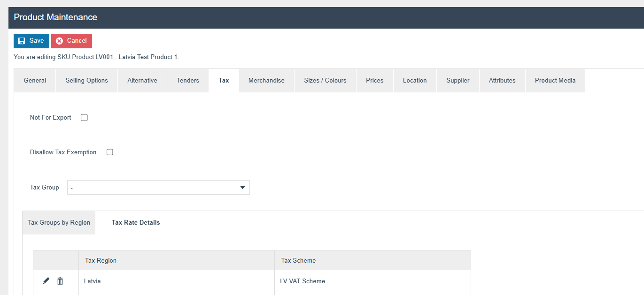Open the Product Media tab

pos(555,81)
